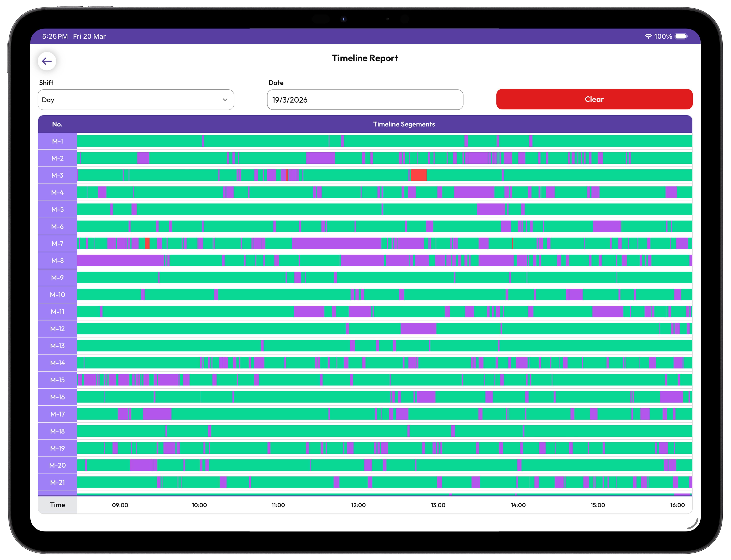The width and height of the screenshot is (731, 560).
Task: Click the No. column header
Action: [57, 124]
